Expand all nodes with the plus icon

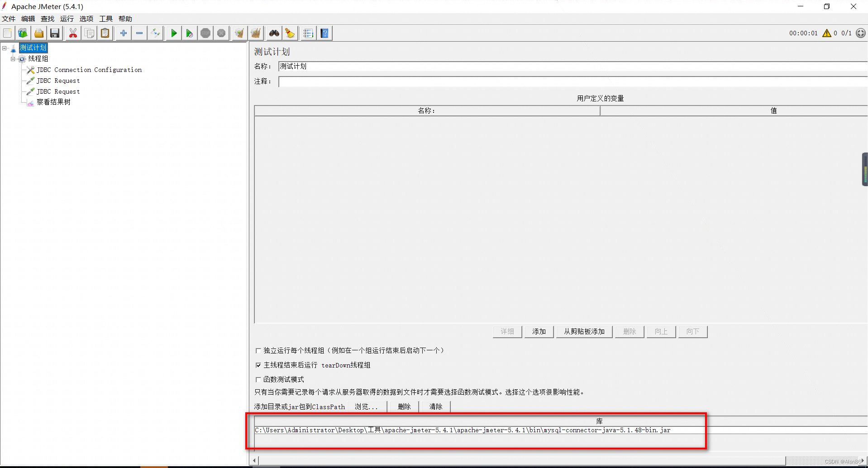coord(123,33)
